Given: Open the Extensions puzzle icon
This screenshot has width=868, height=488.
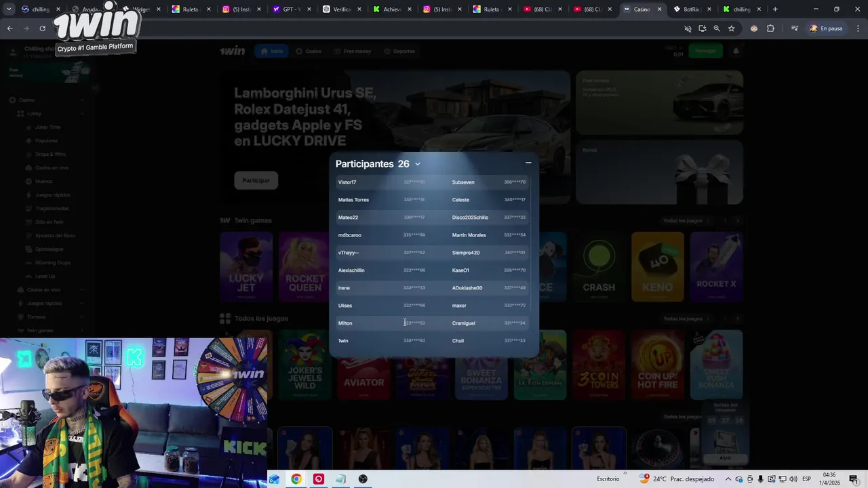Looking at the screenshot, I should tap(770, 28).
